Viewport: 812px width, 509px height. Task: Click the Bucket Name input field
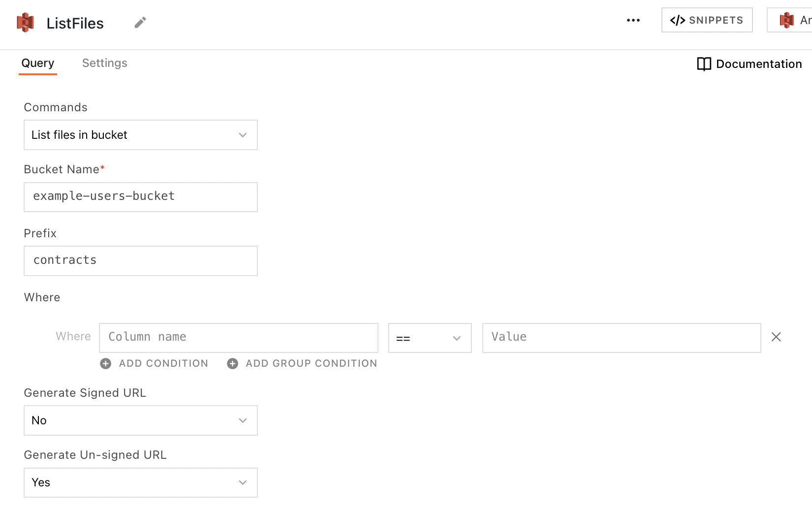[x=141, y=197]
